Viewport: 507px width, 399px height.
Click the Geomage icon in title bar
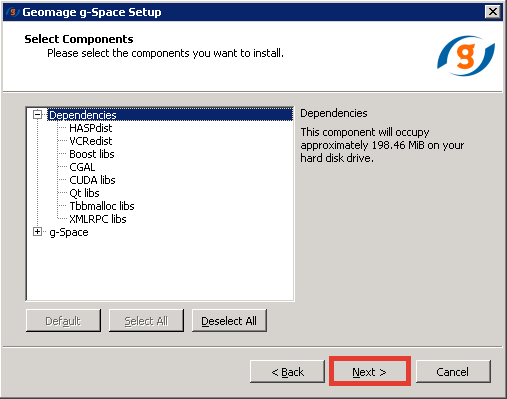point(12,12)
